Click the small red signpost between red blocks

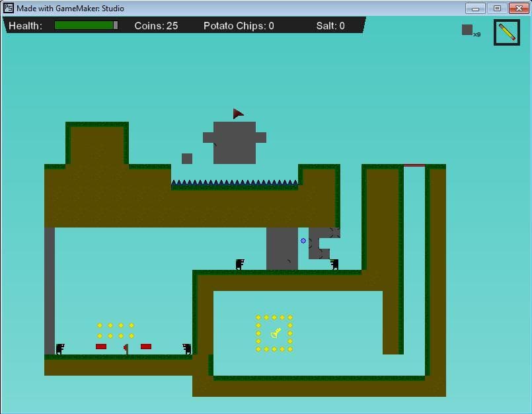[x=126, y=349]
